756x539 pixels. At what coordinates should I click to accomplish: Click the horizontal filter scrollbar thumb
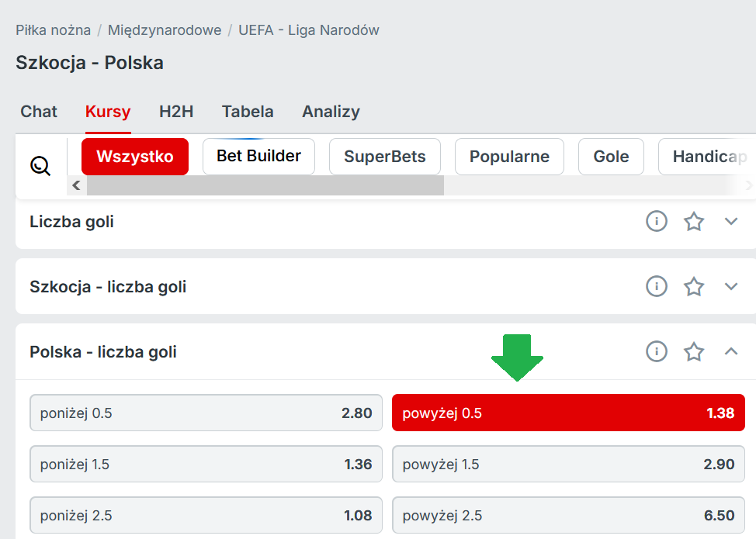pyautogui.click(x=265, y=185)
